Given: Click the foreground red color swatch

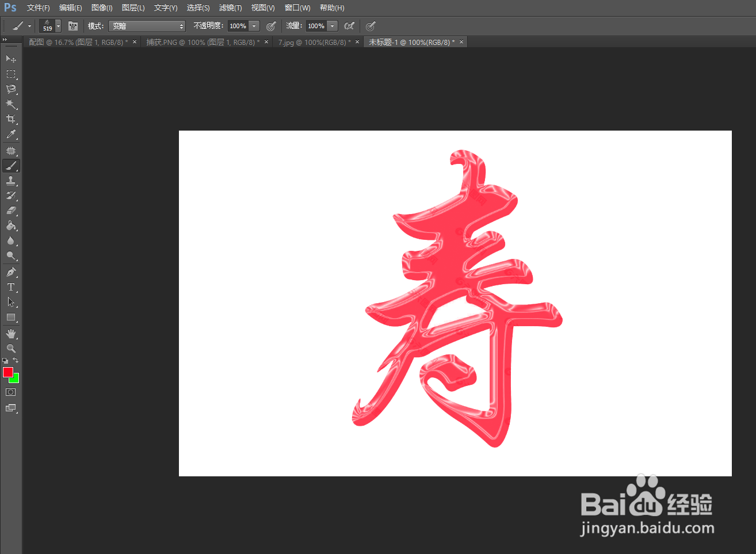Looking at the screenshot, I should (7, 372).
